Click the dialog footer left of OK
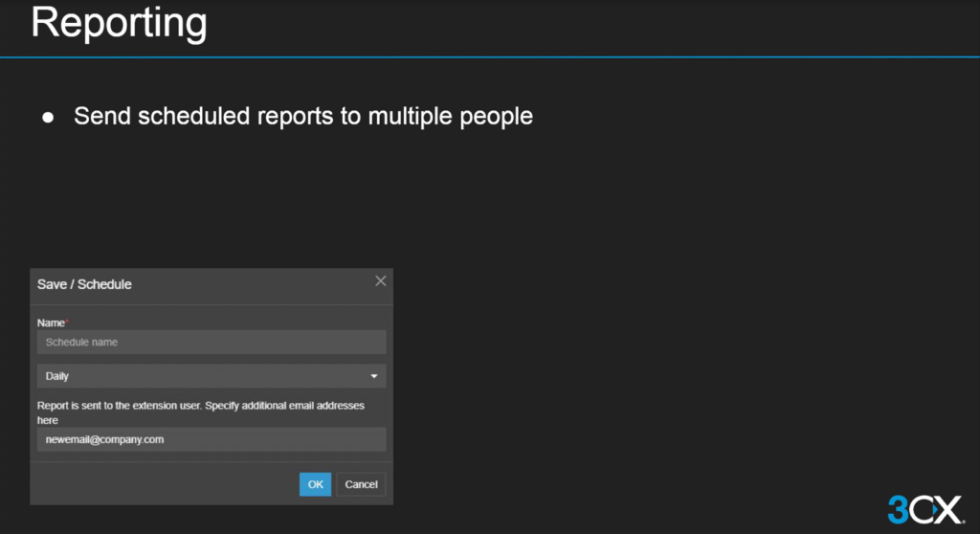Image resolution: width=980 pixels, height=534 pixels. click(163, 484)
